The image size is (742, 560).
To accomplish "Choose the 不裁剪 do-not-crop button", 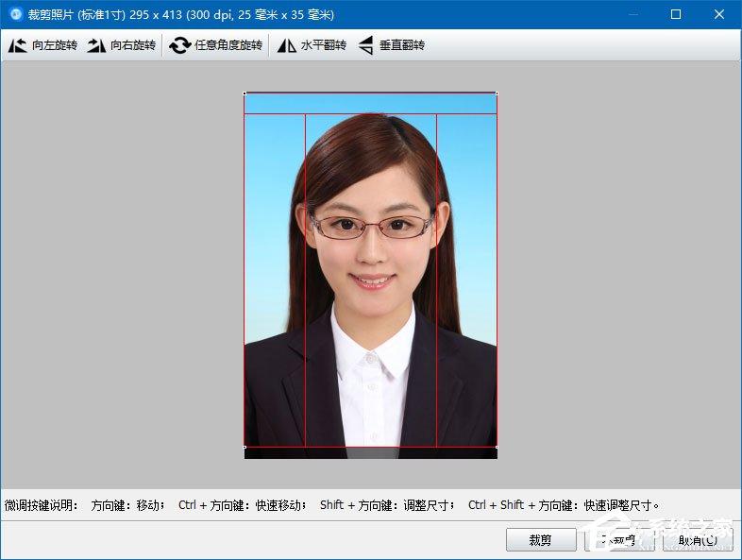I will tap(620, 539).
